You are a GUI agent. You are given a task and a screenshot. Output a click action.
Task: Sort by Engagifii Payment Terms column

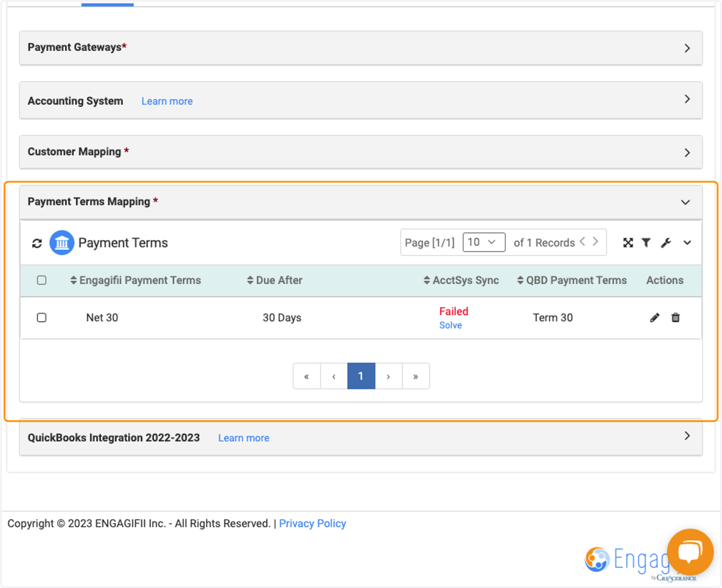135,280
